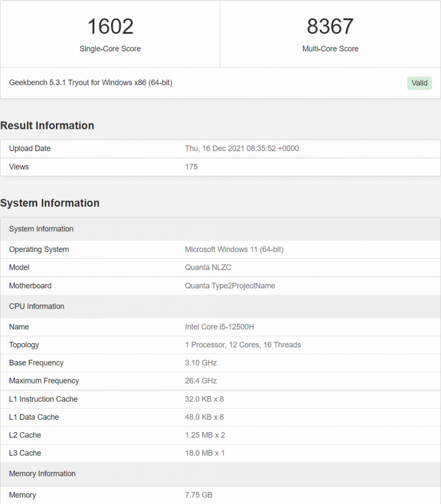This screenshot has width=441, height=504.
Task: Select the Operating System row
Action: pos(39,250)
